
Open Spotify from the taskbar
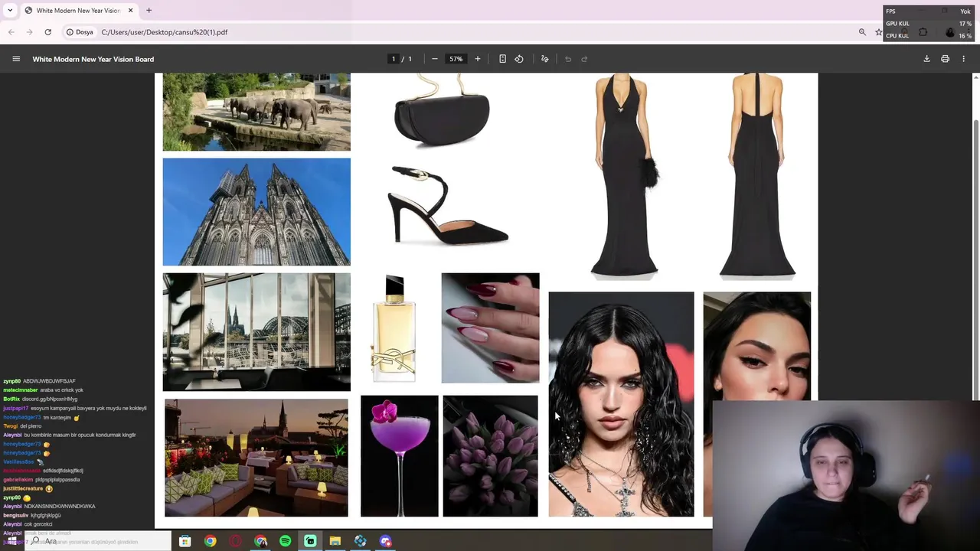tap(285, 541)
